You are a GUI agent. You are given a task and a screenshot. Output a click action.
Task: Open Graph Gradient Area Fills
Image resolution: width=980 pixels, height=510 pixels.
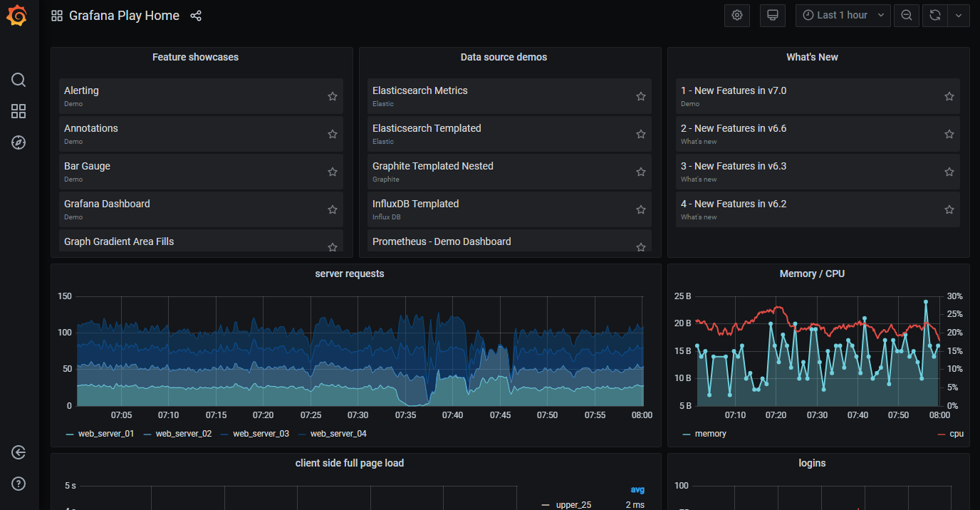[201, 241]
